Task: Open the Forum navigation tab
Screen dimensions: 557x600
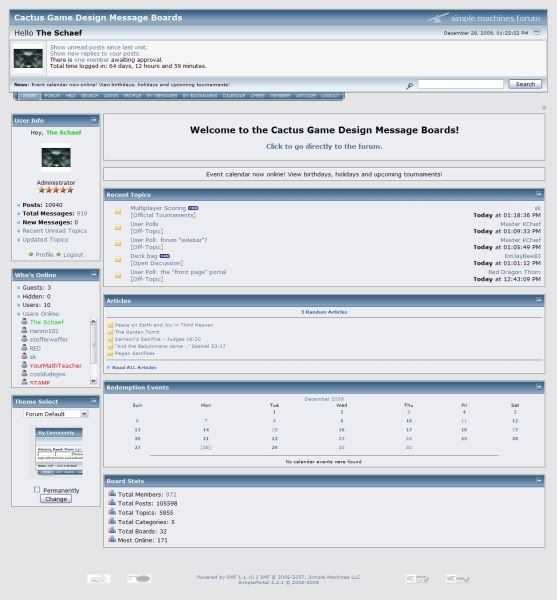Action: click(x=52, y=96)
